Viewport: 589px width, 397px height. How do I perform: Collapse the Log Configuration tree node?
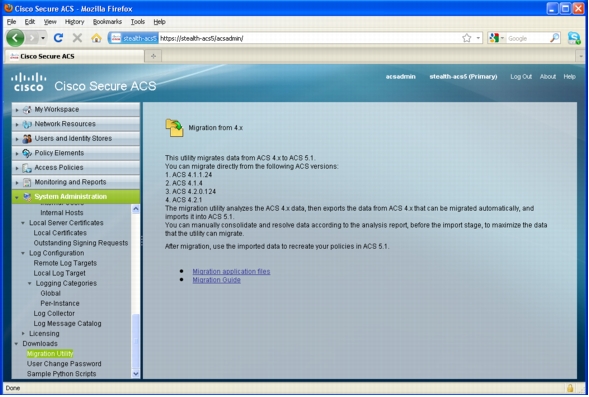23,254
